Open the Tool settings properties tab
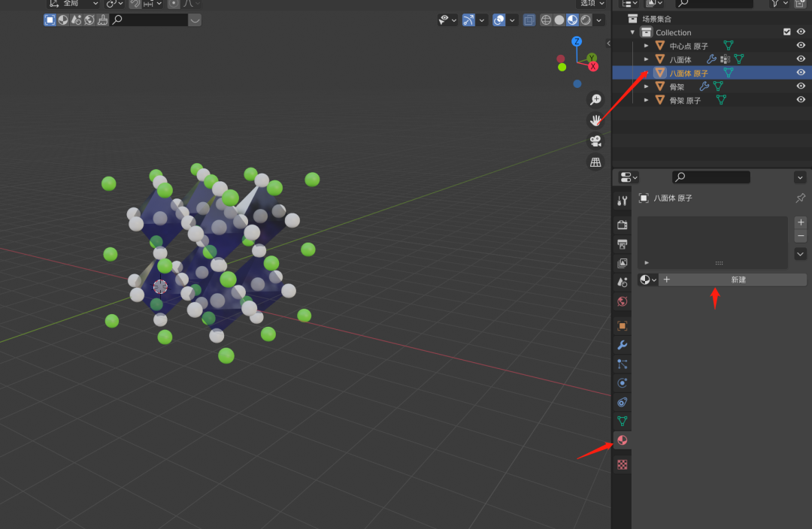This screenshot has height=529, width=812. [x=622, y=201]
